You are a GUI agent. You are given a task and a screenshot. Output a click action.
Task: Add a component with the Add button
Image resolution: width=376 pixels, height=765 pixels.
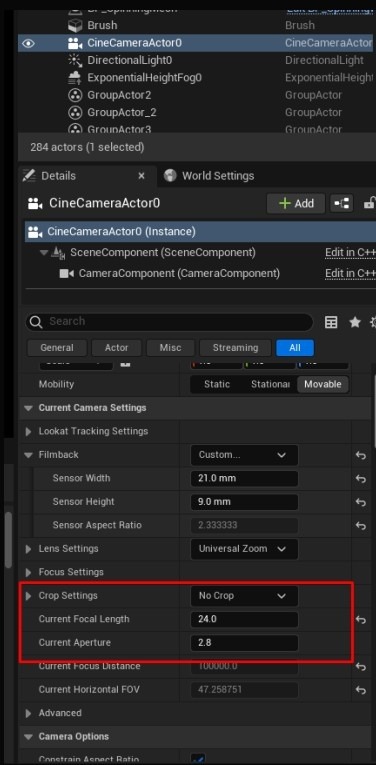point(296,203)
